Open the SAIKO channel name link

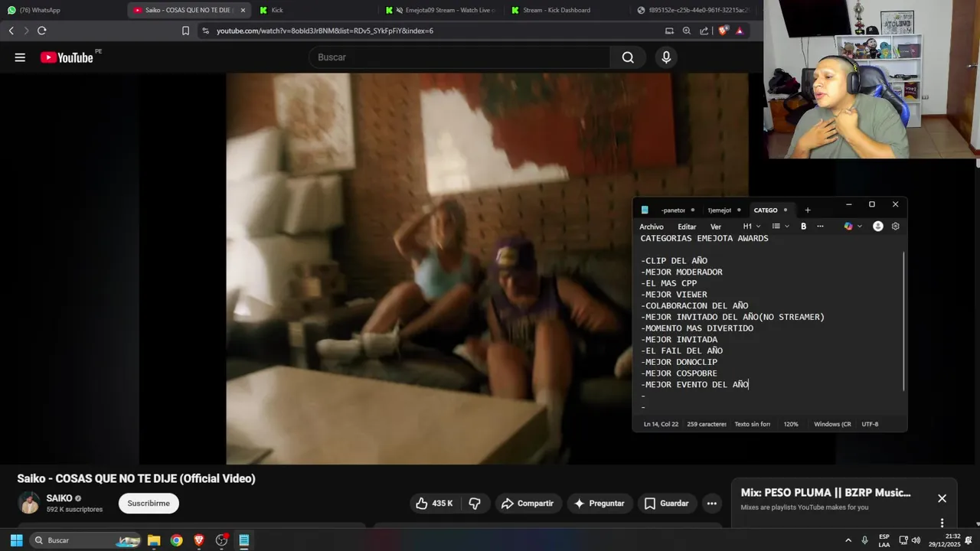pyautogui.click(x=59, y=498)
